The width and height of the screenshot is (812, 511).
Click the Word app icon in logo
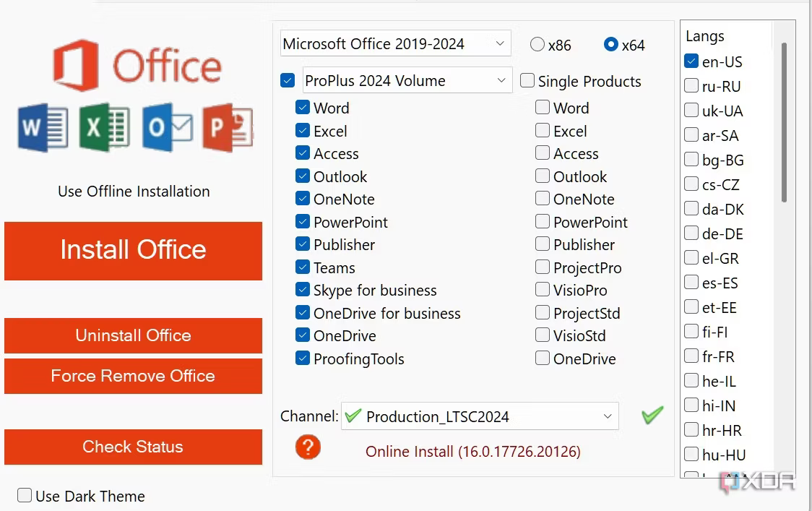[x=43, y=127]
